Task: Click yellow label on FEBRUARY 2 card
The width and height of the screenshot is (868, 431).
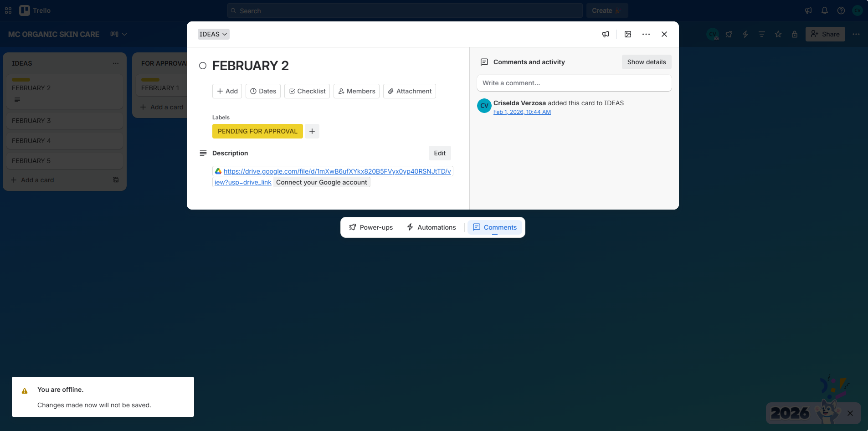Action: click(x=21, y=80)
